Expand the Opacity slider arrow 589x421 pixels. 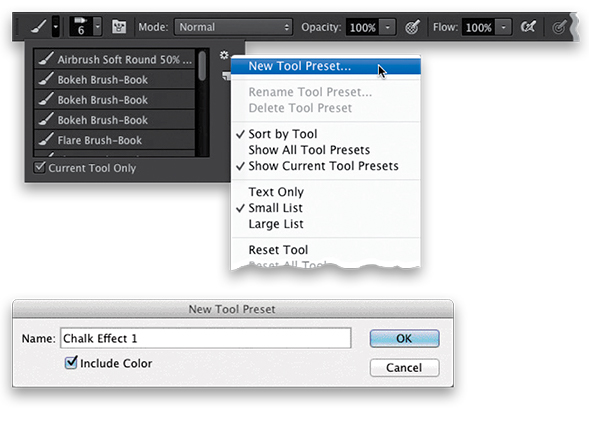[388, 27]
